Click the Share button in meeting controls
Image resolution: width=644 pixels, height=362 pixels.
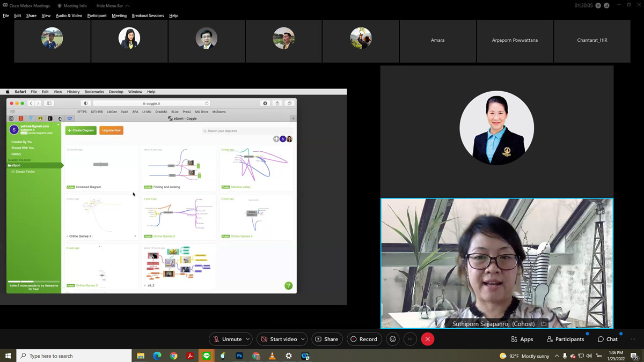click(x=327, y=339)
